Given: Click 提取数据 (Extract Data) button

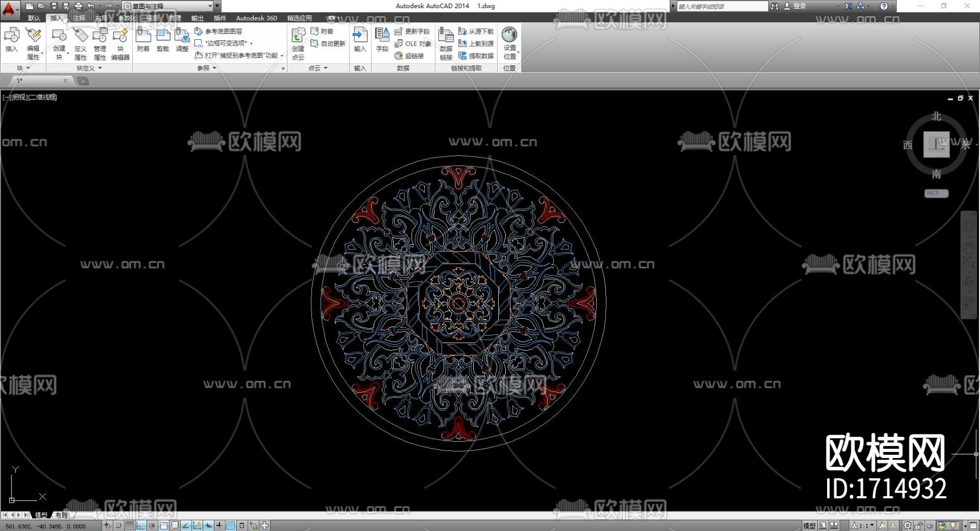Looking at the screenshot, I should point(476,56).
